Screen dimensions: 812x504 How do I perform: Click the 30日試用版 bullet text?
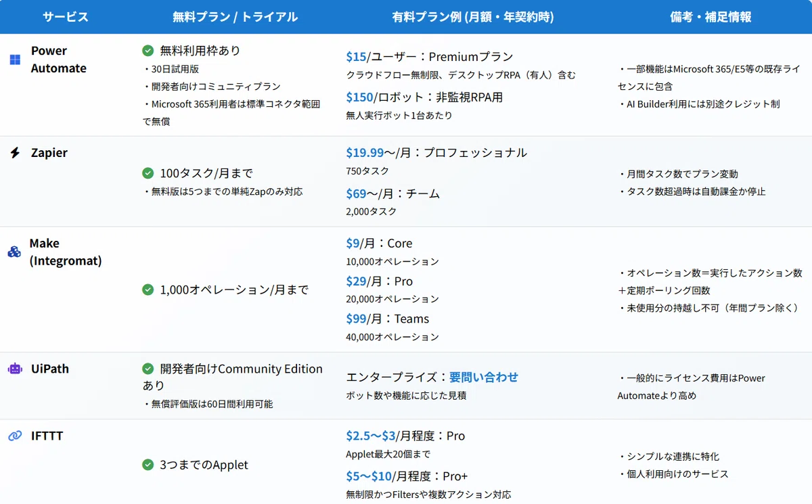(171, 69)
